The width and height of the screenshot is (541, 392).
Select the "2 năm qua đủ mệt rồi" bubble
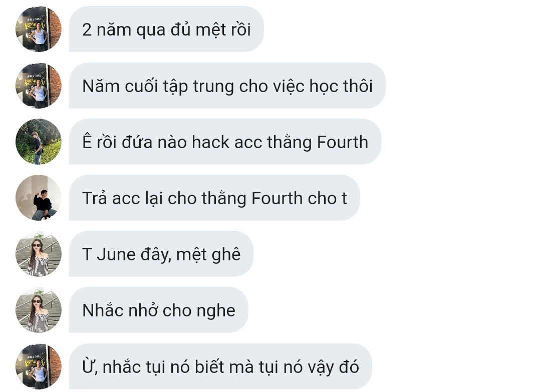(x=166, y=30)
